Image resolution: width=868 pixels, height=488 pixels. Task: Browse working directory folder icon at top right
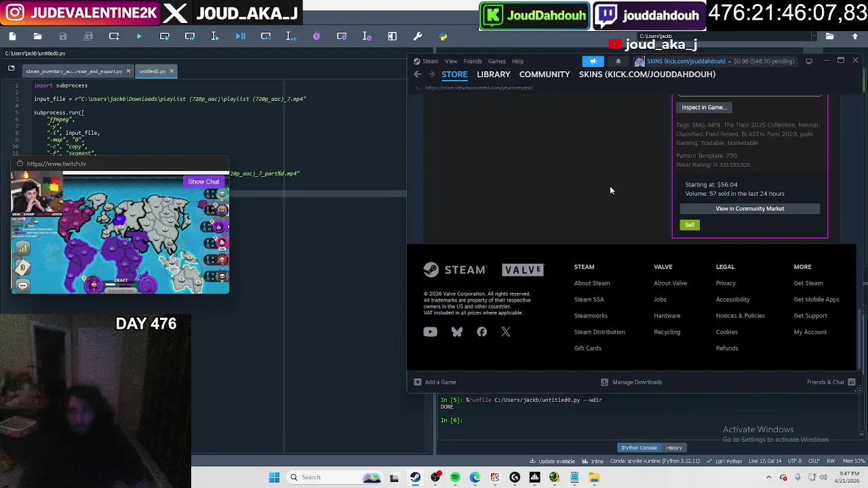coord(829,36)
